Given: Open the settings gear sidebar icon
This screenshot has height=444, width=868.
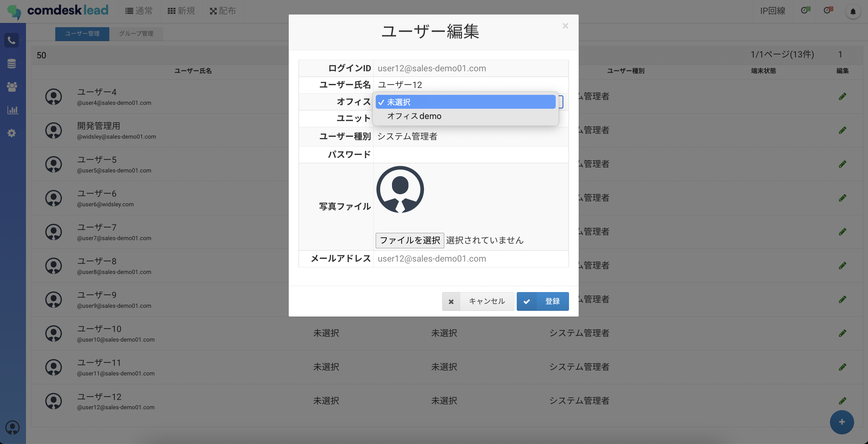Looking at the screenshot, I should tap(11, 133).
